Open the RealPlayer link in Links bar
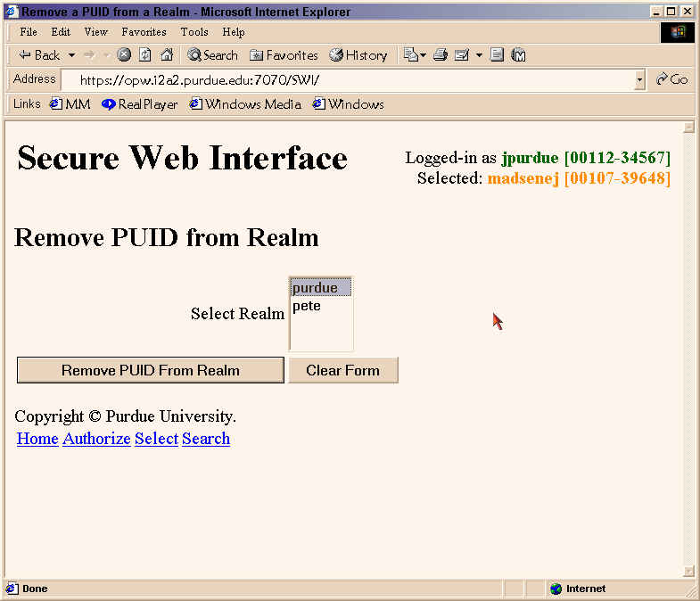700x601 pixels. tap(140, 104)
